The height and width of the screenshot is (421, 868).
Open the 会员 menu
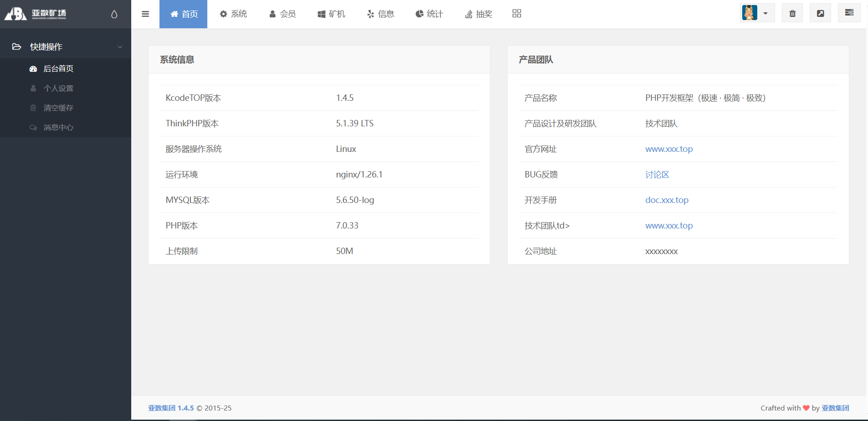pyautogui.click(x=282, y=14)
